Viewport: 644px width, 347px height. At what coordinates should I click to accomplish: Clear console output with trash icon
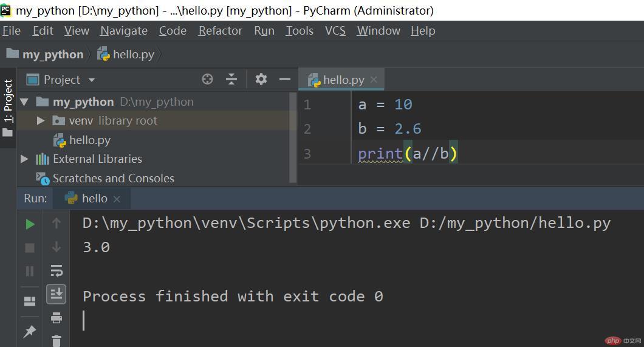tap(57, 340)
